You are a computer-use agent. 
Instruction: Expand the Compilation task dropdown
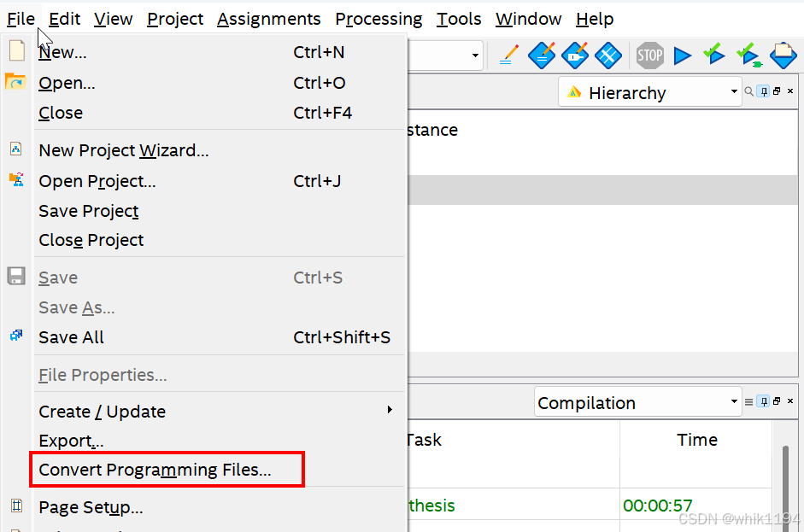[734, 401]
